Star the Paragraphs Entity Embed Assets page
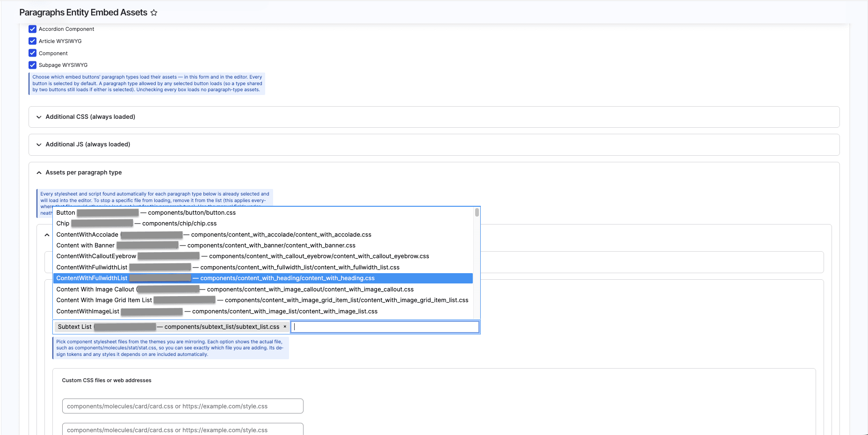This screenshot has height=435, width=868. click(154, 13)
